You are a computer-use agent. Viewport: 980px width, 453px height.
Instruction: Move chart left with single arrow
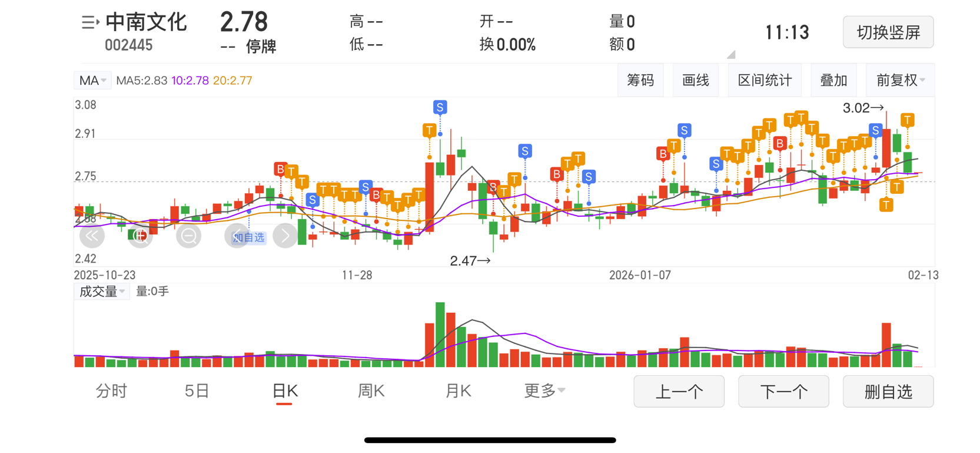point(237,236)
